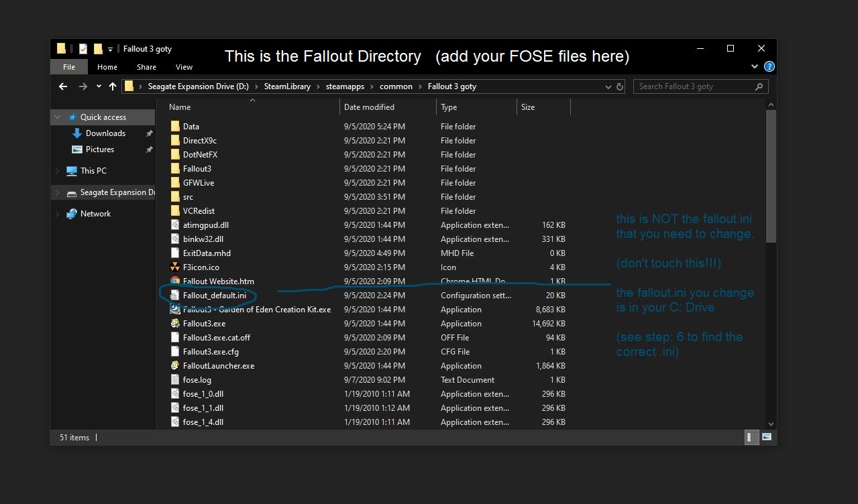Open recent locations dropdown arrow
Screen dimensions: 858x504
point(99,86)
